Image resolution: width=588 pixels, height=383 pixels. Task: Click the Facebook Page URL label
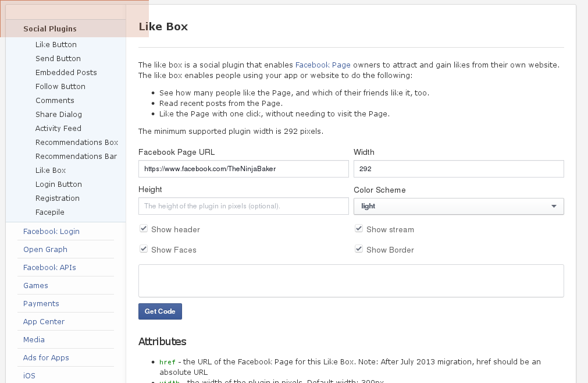[177, 153]
